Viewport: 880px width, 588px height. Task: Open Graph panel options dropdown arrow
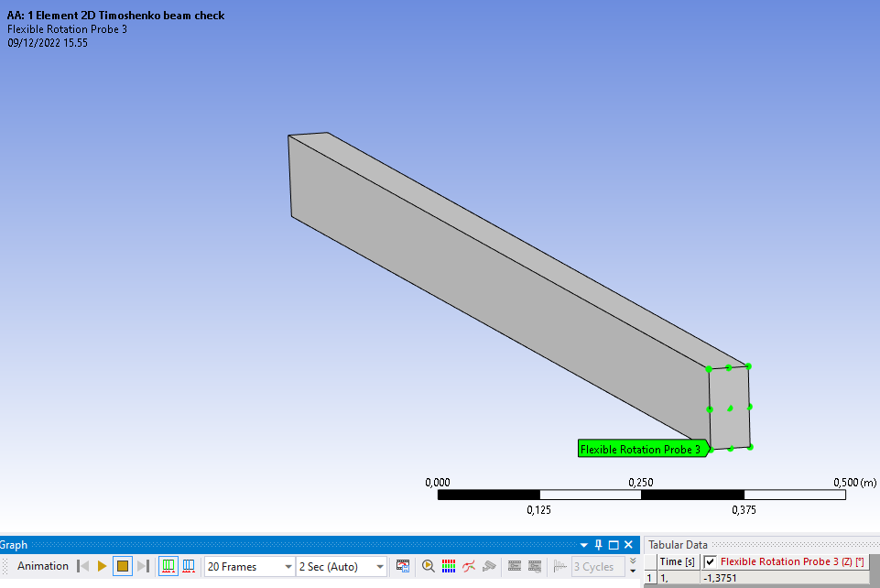(x=583, y=545)
